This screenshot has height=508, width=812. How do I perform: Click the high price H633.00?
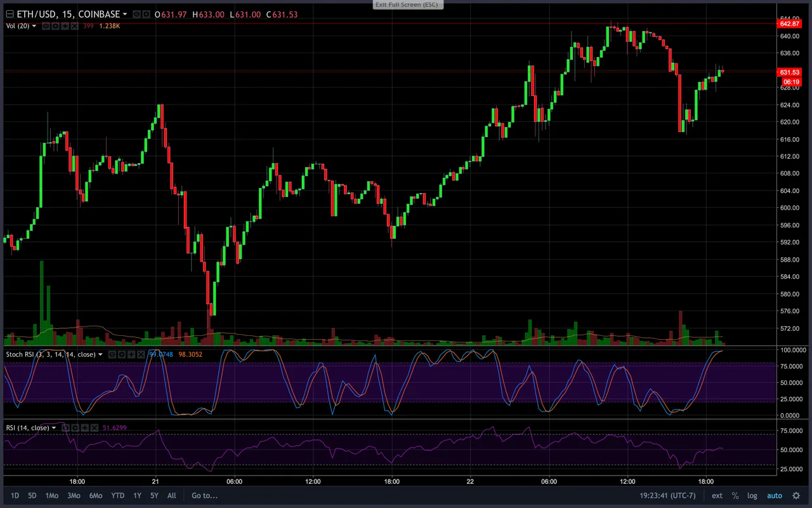coord(208,14)
